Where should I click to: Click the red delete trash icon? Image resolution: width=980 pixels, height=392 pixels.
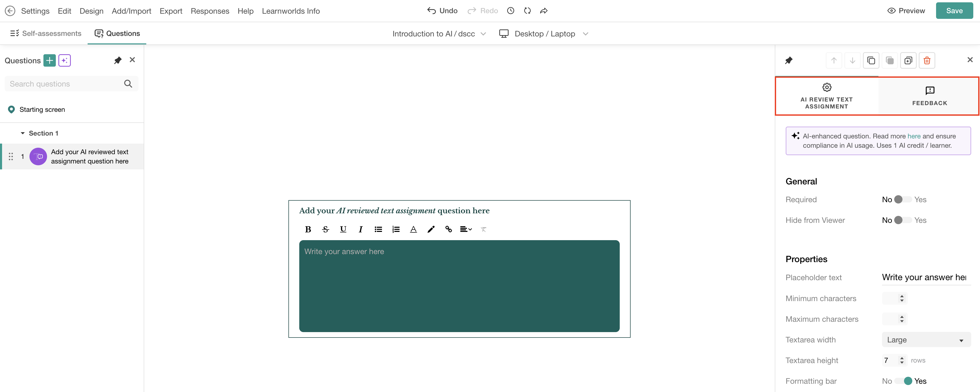click(x=927, y=60)
